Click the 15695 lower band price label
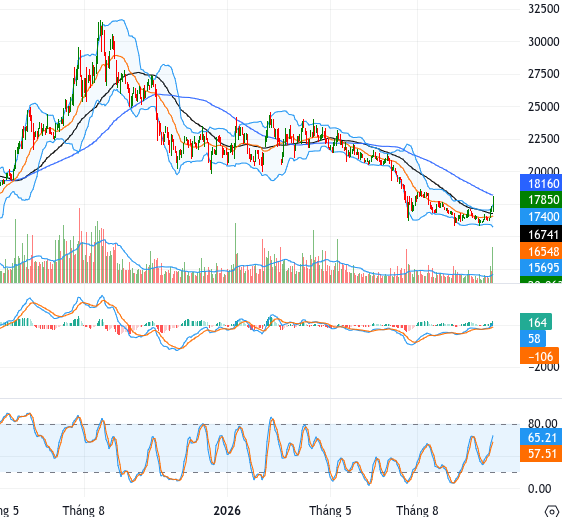The image size is (562, 517). pos(541,267)
